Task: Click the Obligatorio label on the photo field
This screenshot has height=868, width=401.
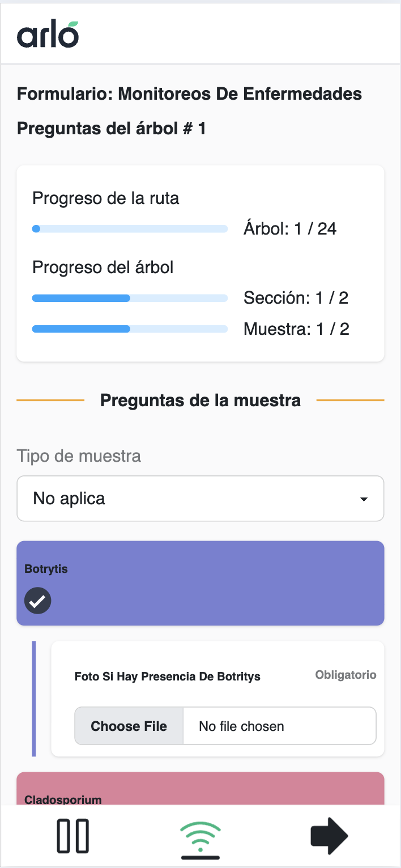Action: pos(345,675)
